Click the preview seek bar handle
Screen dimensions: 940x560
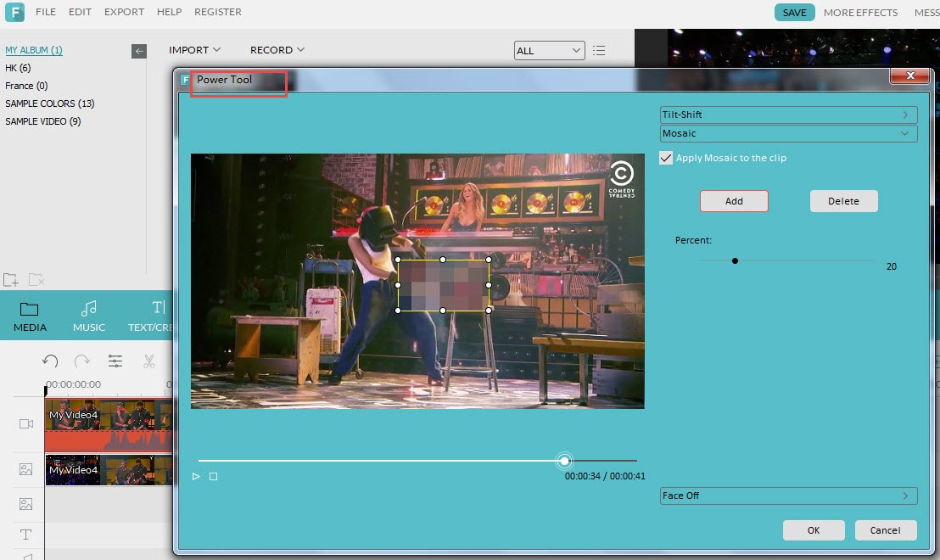pos(564,461)
